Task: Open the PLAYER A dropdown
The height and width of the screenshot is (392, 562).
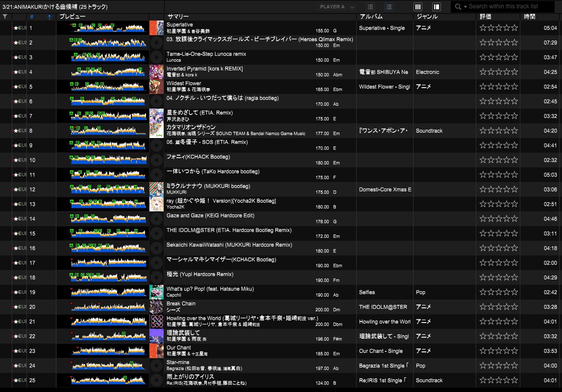Action: click(337, 7)
